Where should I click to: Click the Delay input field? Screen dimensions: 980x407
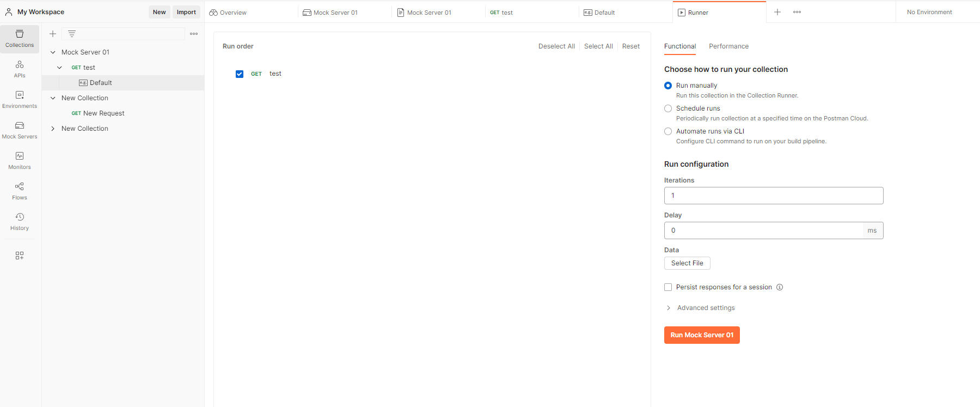pyautogui.click(x=763, y=230)
